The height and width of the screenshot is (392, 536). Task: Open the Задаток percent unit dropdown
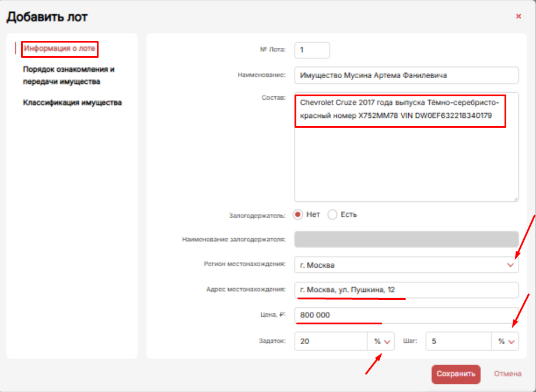(x=381, y=341)
